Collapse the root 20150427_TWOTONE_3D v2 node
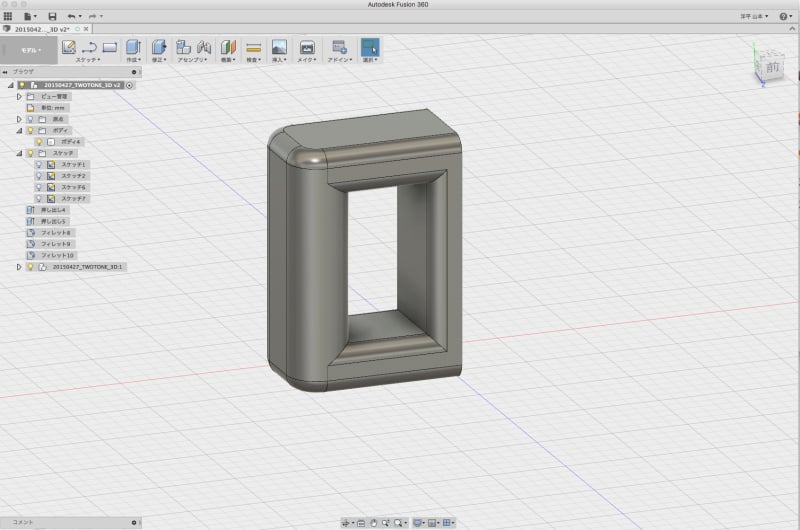Viewport: 800px width, 530px height. 11,85
